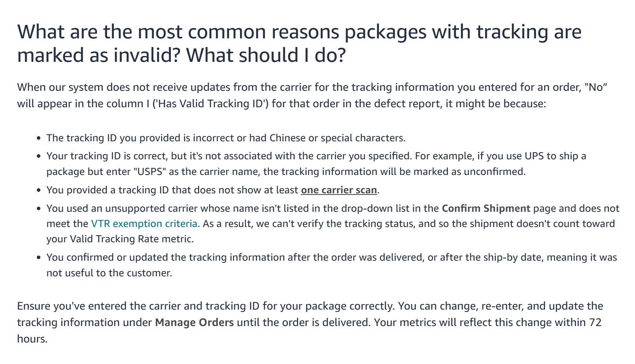Open the VTR exemption criteria link
This screenshot has width=635, height=364.
(144, 223)
